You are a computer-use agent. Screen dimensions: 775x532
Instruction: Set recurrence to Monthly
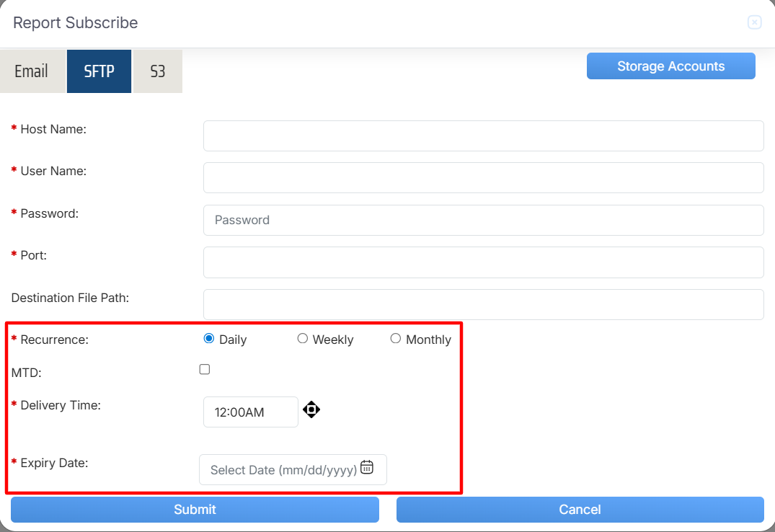[x=396, y=339]
